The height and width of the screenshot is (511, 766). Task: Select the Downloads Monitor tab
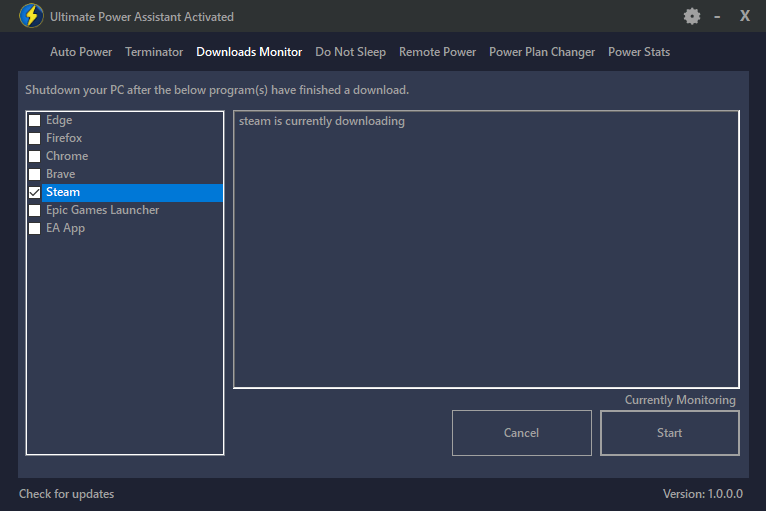point(249,52)
